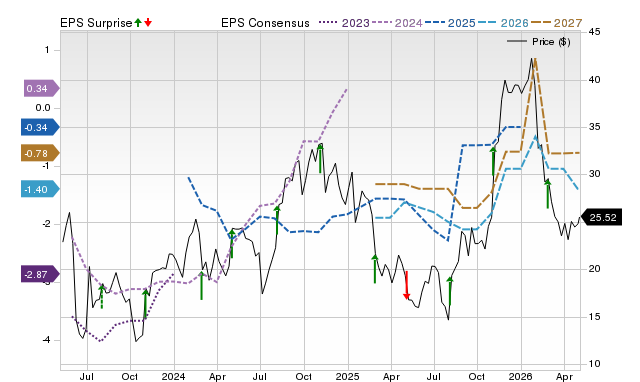Image resolution: width=640 pixels, height=382 pixels.
Task: Click the Jul label between 2025's Apr and Oct
Action: (434, 376)
